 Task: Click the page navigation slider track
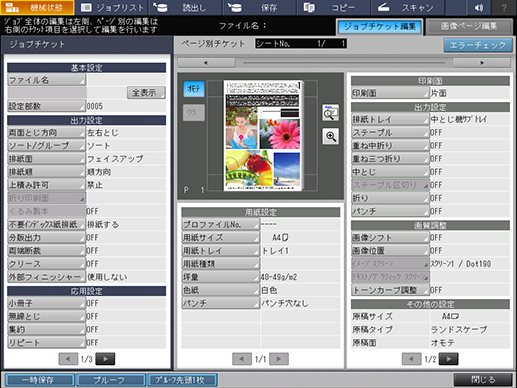coord(344,63)
